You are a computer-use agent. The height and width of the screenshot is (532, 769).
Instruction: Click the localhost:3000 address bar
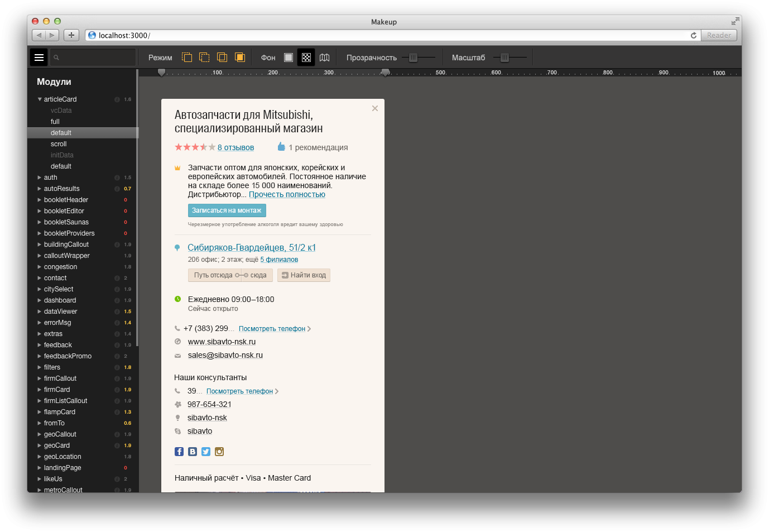click(393, 35)
